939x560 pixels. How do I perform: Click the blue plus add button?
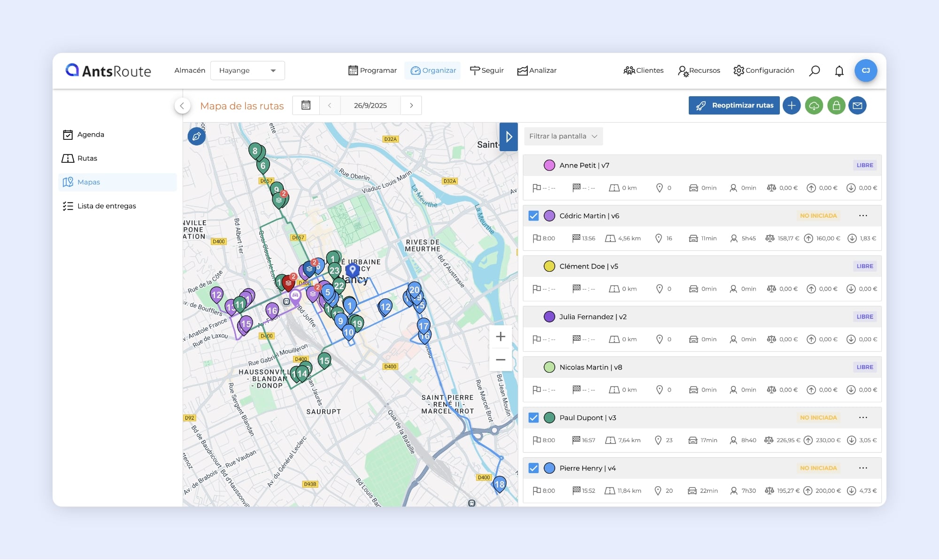pos(792,106)
